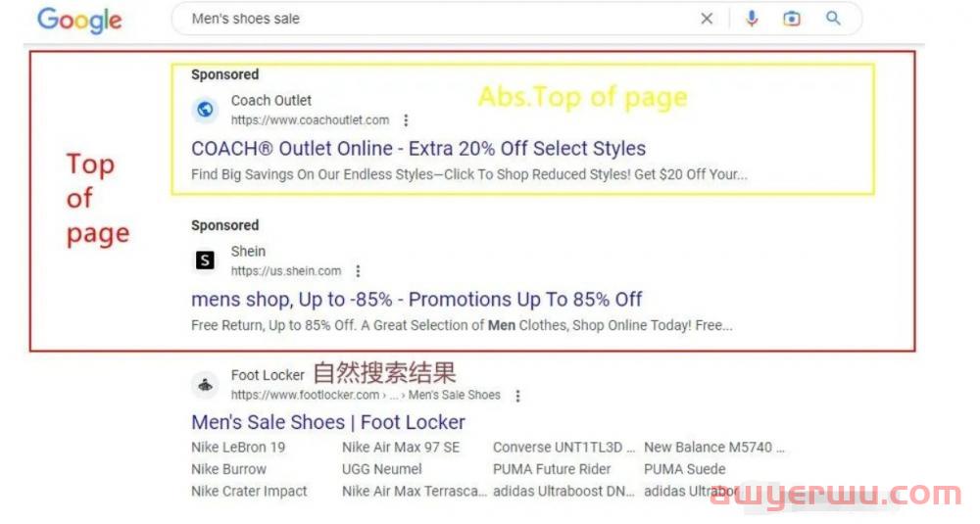Click the magnifying glass search button
Viewport: 980px width, 524px height.
[833, 18]
